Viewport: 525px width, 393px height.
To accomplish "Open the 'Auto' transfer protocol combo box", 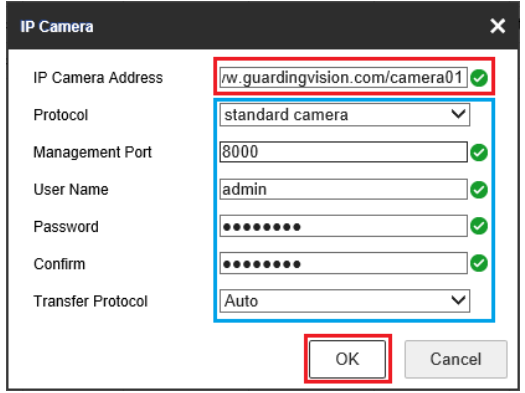I will click(345, 301).
